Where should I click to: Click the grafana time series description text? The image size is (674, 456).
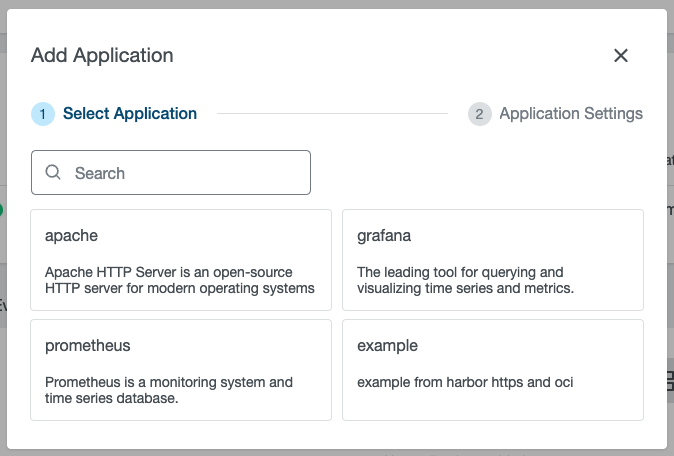465,280
